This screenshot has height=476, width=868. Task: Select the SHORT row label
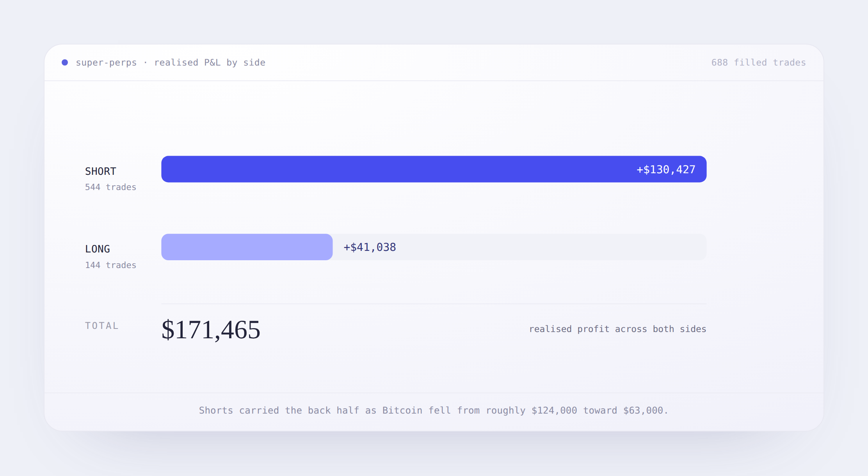tap(101, 171)
